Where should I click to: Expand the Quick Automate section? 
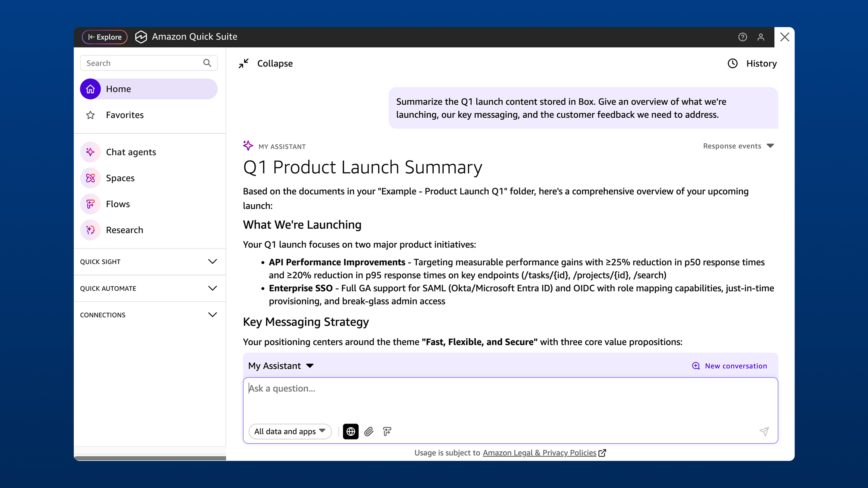[212, 288]
